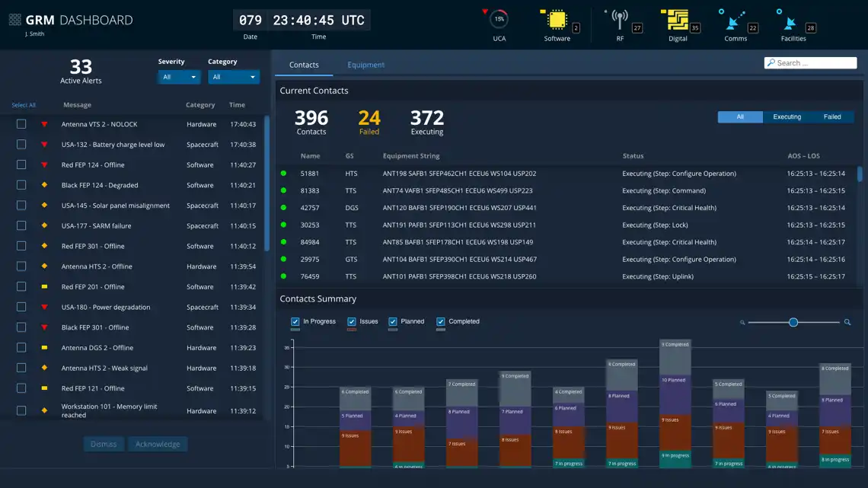
Task: Click red critical icon for USA-132 battery alert
Action: click(44, 145)
